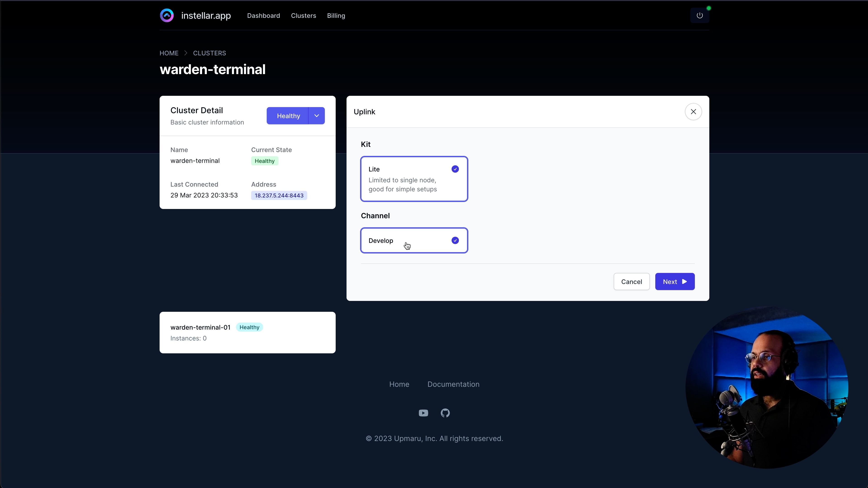The image size is (868, 488).
Task: Open the warden-terminal-01 node card
Action: [247, 332]
